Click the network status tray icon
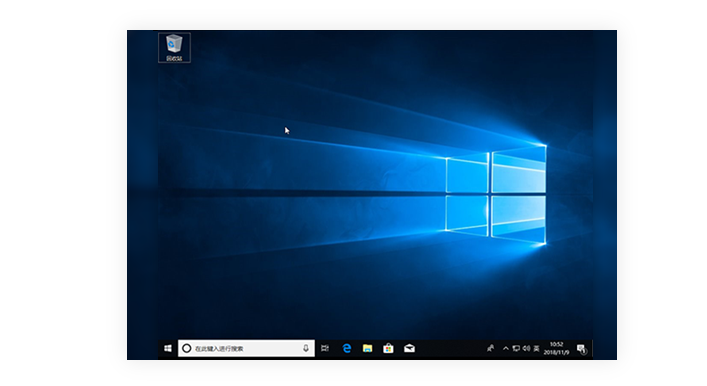This screenshot has width=707, height=386. tap(516, 349)
